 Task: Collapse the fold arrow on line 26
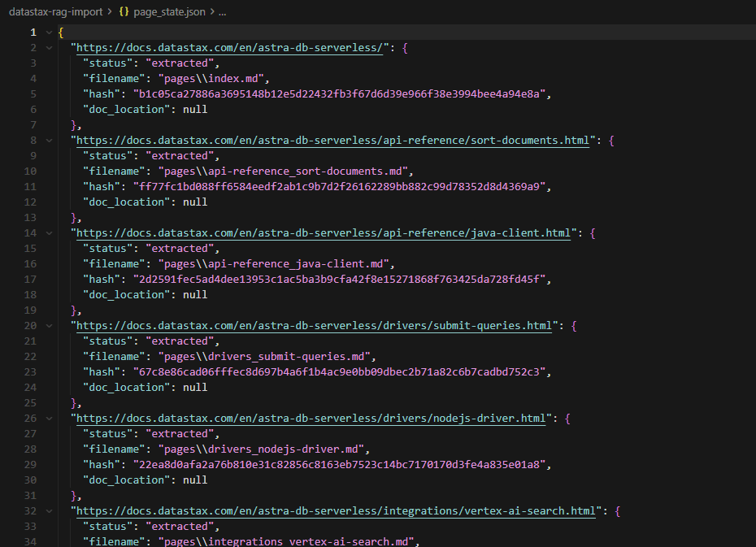pyautogui.click(x=49, y=419)
